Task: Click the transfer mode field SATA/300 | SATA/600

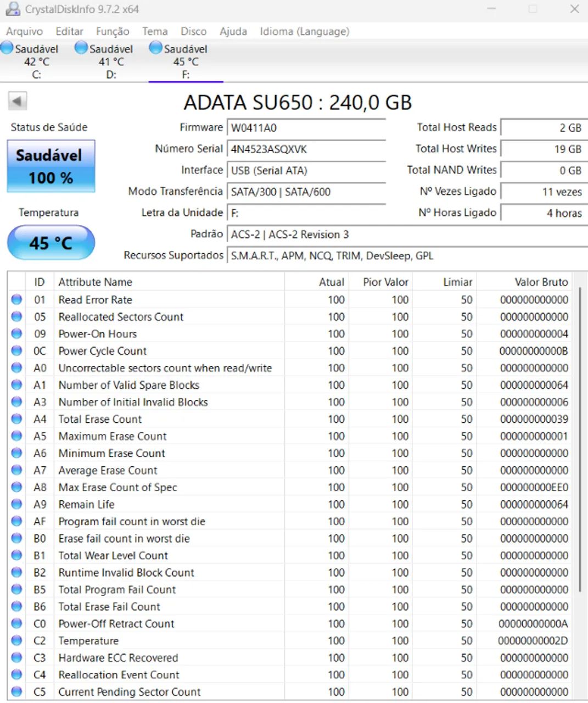Action: (x=306, y=192)
